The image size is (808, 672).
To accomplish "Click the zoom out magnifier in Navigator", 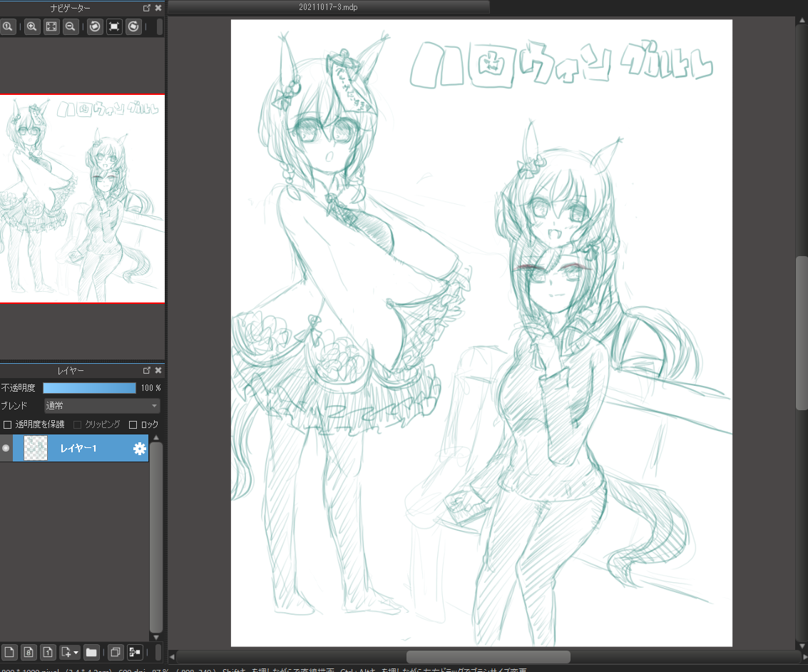I will (x=71, y=27).
